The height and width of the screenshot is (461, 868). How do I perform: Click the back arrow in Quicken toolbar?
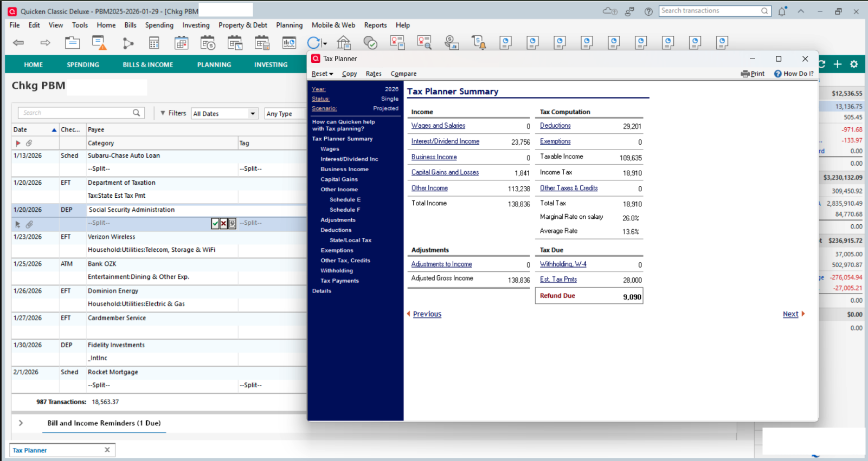tap(18, 43)
